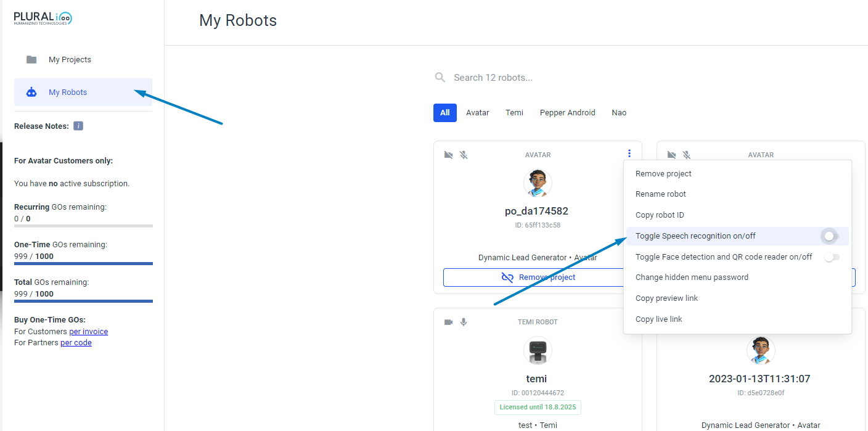Click the temi robot name
Screen dimensions: 868x431
(537, 379)
